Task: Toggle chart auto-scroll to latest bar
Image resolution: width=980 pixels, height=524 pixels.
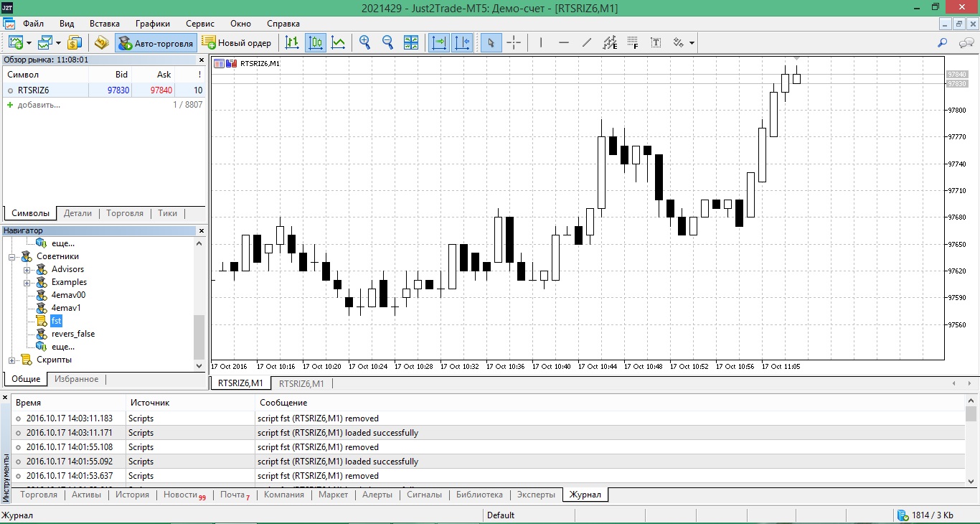Action: 439,42
